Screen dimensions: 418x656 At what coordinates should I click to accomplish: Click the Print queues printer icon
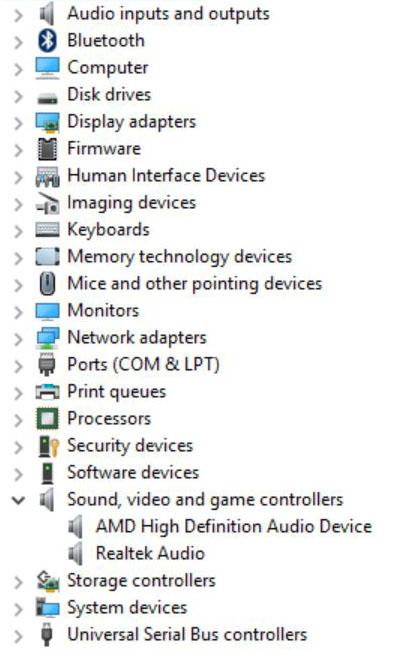click(47, 392)
